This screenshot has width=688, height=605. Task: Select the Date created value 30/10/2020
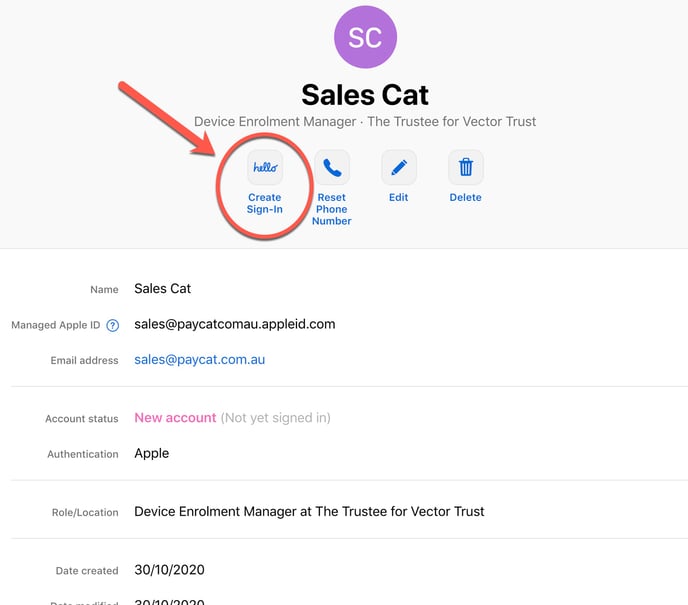point(168,570)
